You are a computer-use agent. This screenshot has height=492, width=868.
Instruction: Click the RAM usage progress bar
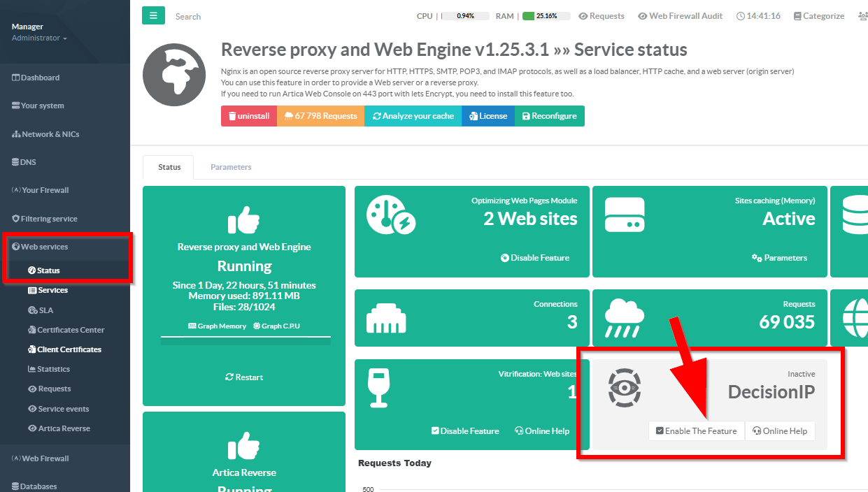546,16
